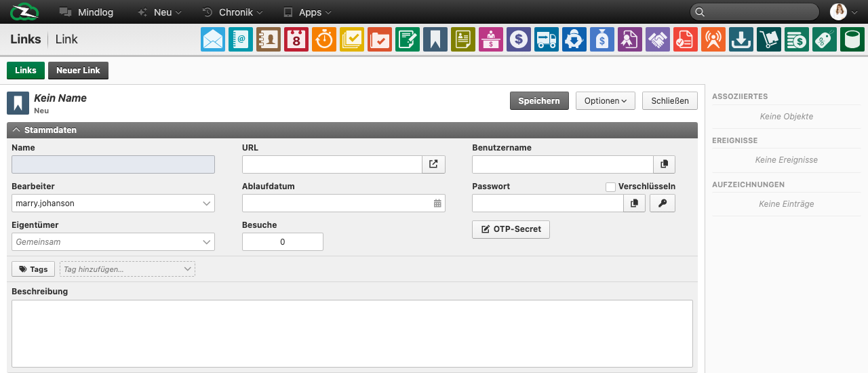Open the Eigentümer dropdown
The width and height of the screenshot is (868, 373).
(113, 241)
